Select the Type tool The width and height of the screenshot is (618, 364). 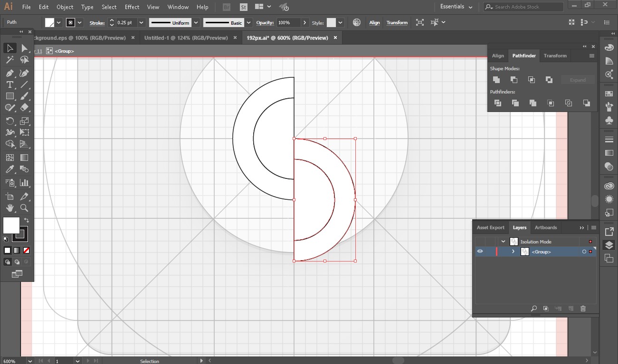[10, 85]
